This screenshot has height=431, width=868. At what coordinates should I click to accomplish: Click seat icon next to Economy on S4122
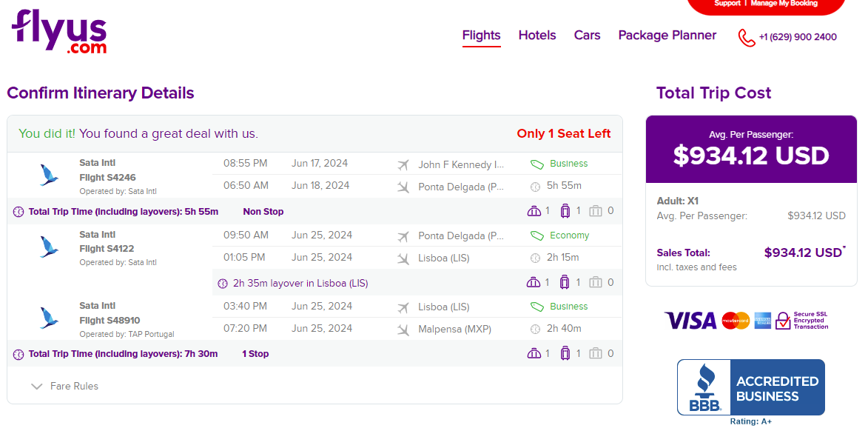point(537,236)
